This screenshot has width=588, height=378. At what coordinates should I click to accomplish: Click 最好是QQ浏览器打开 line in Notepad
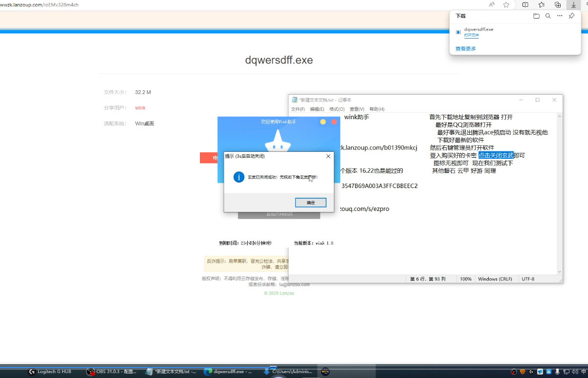[463, 125]
